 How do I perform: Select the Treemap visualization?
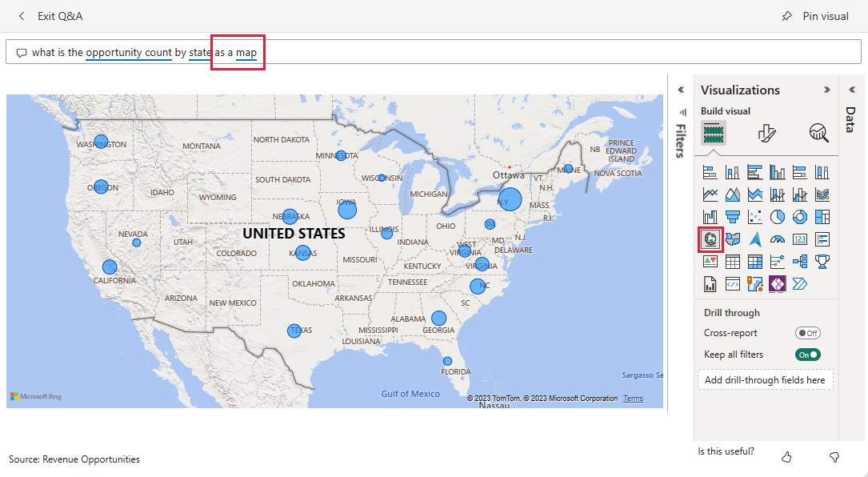tap(822, 216)
